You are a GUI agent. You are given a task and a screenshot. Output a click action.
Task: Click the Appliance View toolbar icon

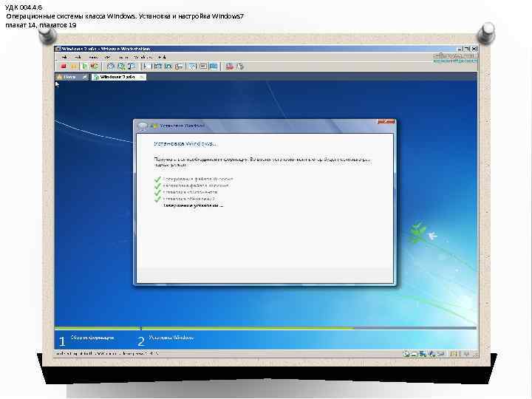pyautogui.click(x=203, y=66)
